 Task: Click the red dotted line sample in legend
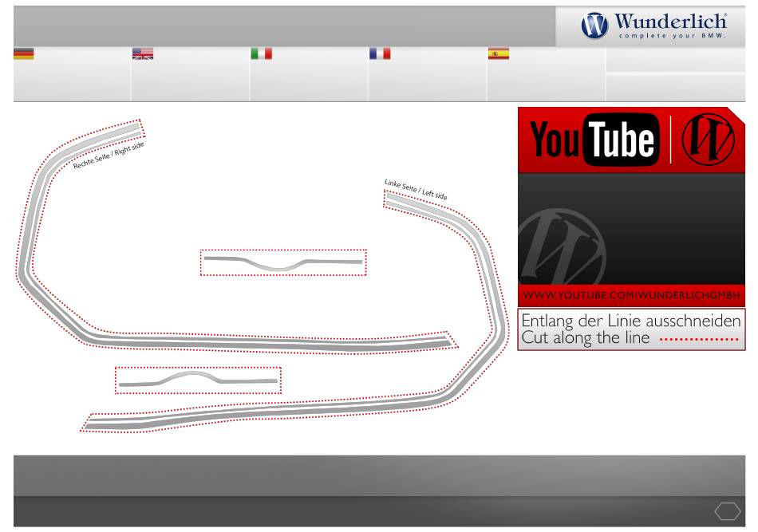tap(699, 340)
